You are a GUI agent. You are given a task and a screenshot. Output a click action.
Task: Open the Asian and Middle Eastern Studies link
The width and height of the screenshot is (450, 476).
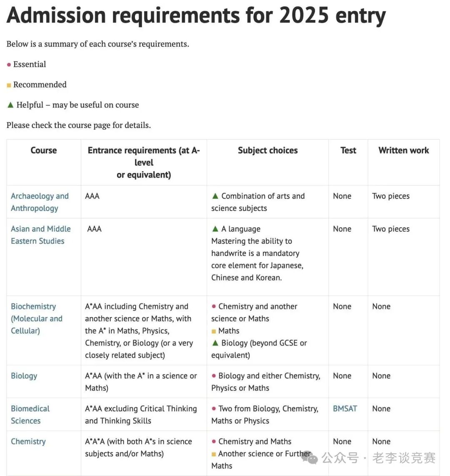coord(40,235)
